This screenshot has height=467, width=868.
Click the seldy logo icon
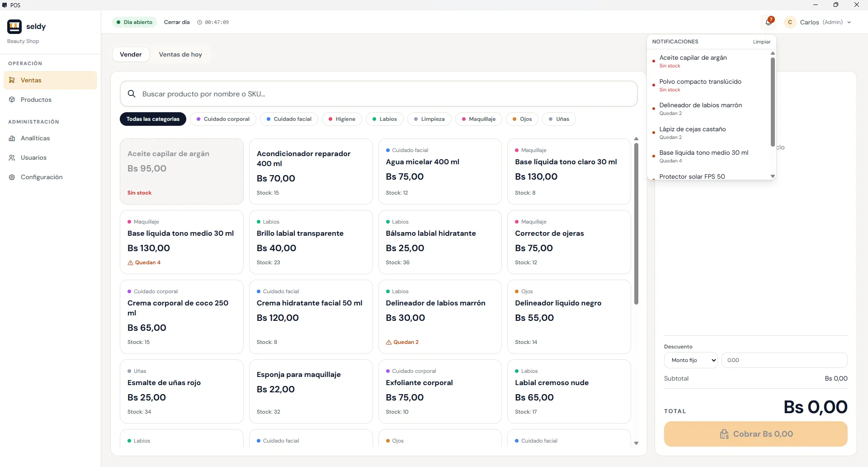pos(14,27)
